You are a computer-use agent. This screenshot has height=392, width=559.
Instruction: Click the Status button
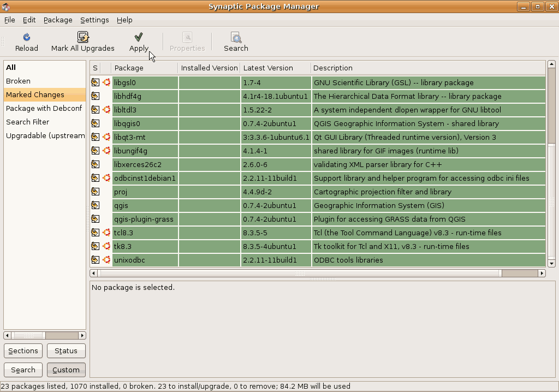pyautogui.click(x=66, y=351)
